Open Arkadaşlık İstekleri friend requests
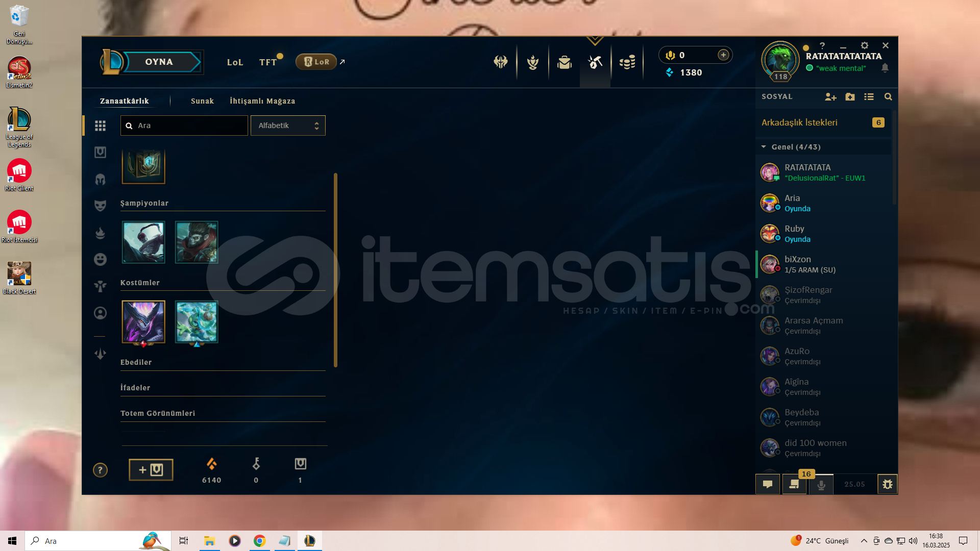The image size is (980, 551). point(823,122)
